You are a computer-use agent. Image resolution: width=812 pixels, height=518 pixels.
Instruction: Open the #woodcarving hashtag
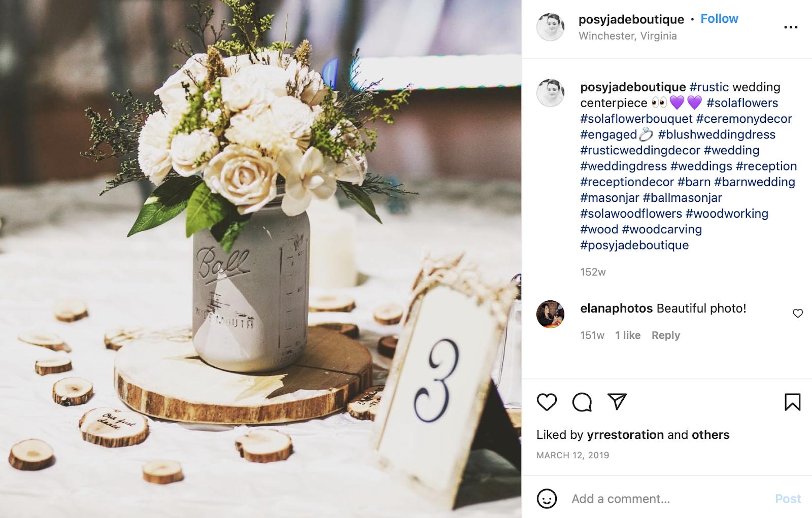[662, 229]
